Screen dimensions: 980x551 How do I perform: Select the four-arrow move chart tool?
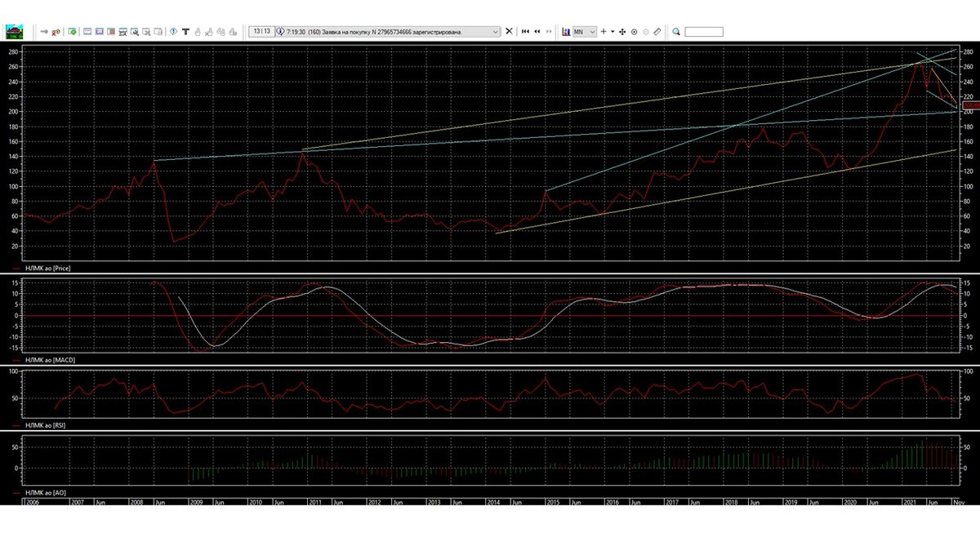click(x=622, y=32)
